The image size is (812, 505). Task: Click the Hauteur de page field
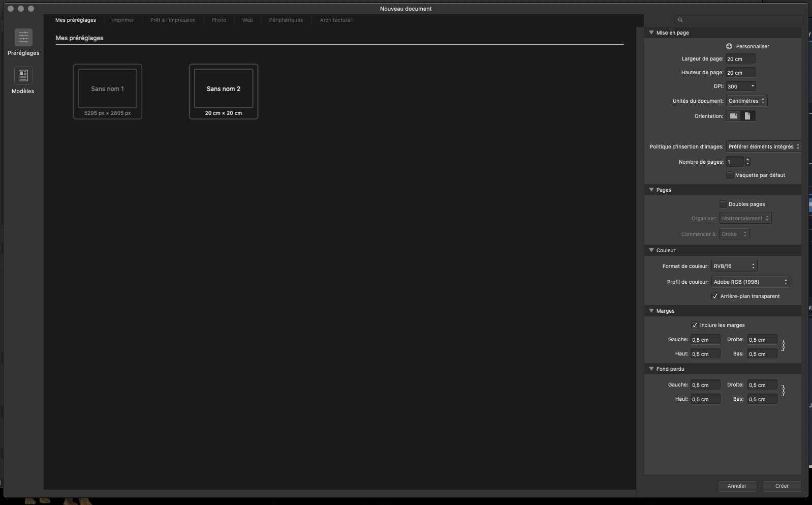coord(740,73)
